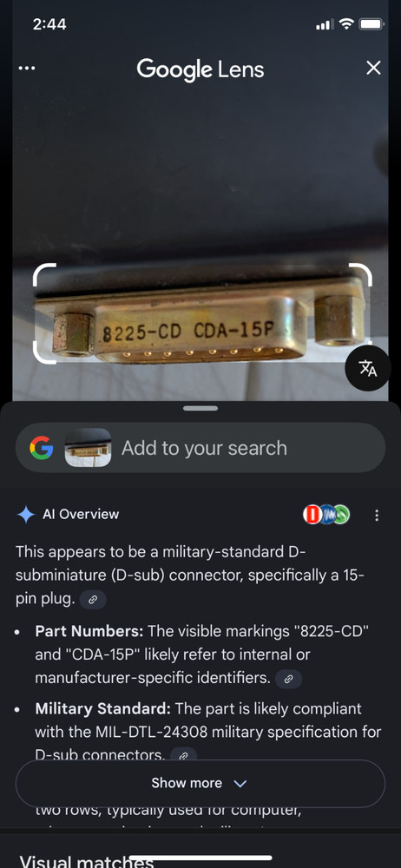Open the connector thumbnail in search bar
This screenshot has height=868, width=401.
(88, 447)
